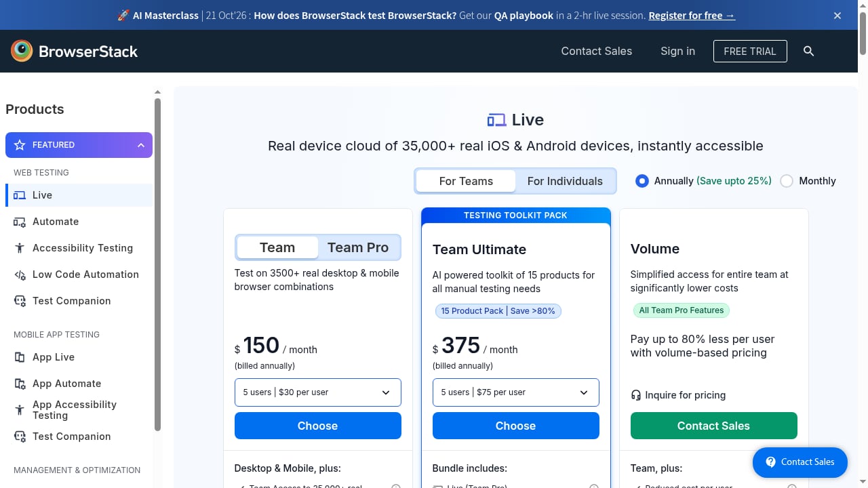Open Contact Sales in the top navigation
This screenshot has height=488, width=868.
(x=597, y=51)
